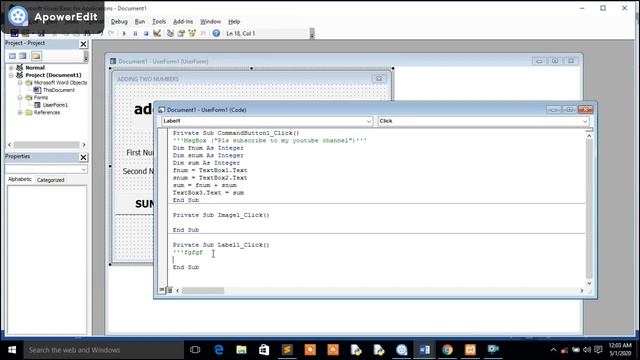Image resolution: width=640 pixels, height=360 pixels.
Task: Open Project Explorer from the toolbar
Action: [170, 33]
